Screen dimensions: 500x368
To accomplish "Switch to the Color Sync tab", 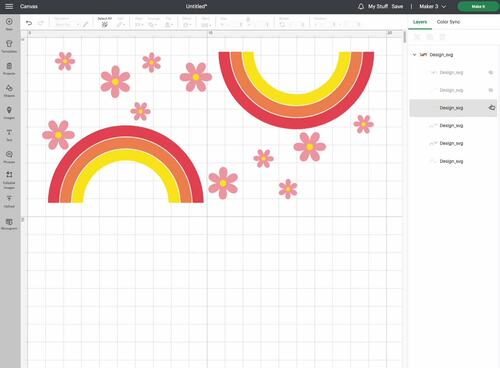I will [x=448, y=22].
